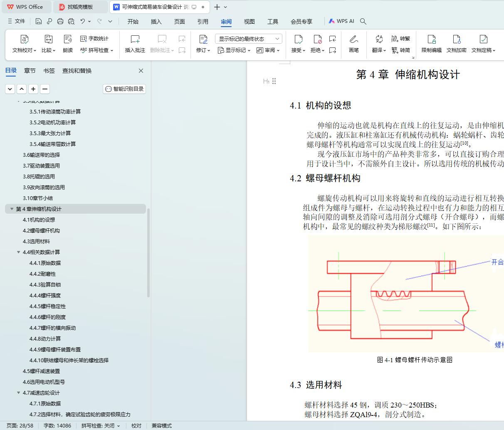The height and width of the screenshot is (430, 504).
Task: Click the plus promote level button
Action: tap(33, 89)
